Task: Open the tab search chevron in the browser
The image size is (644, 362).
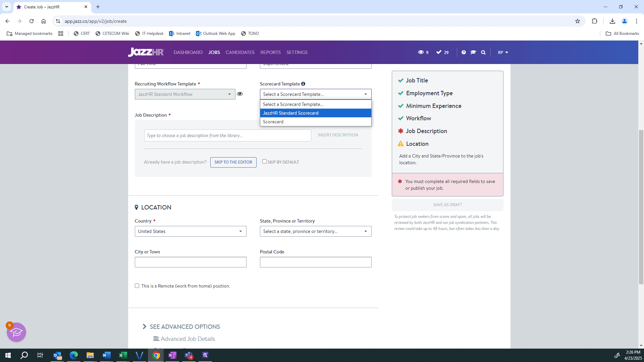Action: (7, 7)
